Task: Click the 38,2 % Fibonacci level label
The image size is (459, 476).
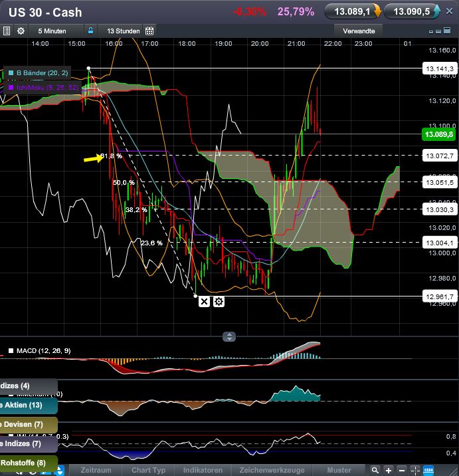Action: [136, 210]
